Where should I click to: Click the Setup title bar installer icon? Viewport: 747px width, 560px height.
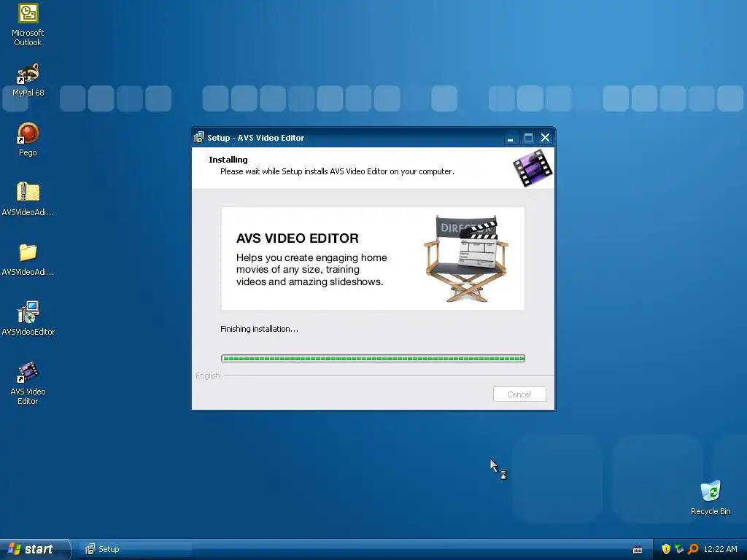199,138
